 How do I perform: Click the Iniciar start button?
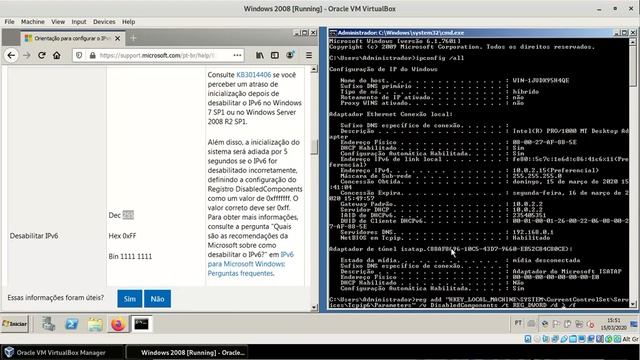point(15,324)
